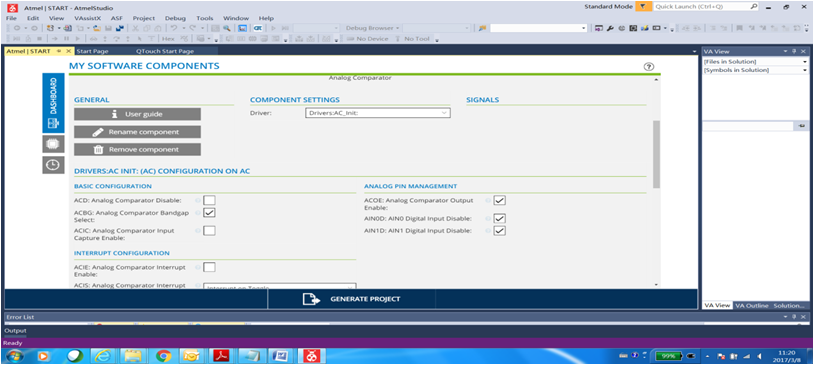Toggle AIN1D Digital Input Disable checkbox

pyautogui.click(x=499, y=231)
